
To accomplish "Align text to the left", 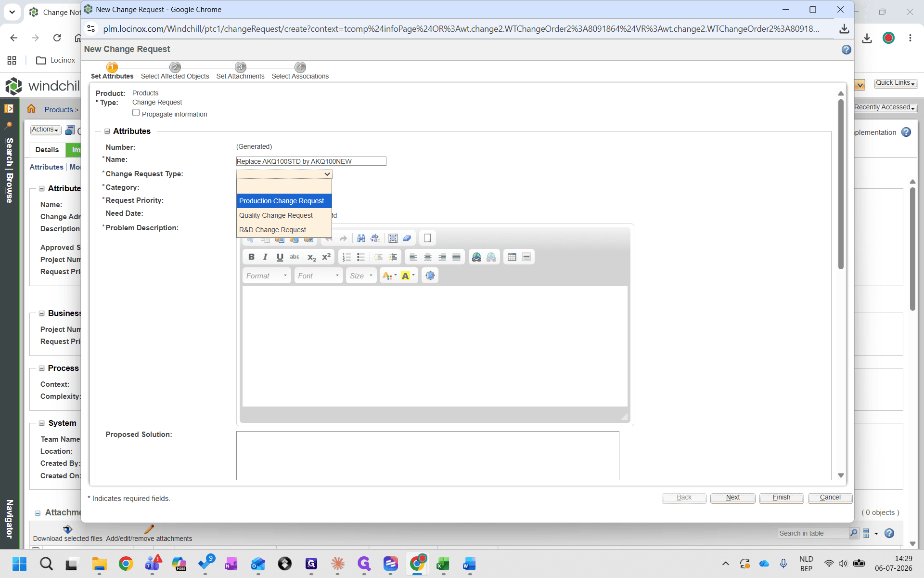I will (x=413, y=257).
